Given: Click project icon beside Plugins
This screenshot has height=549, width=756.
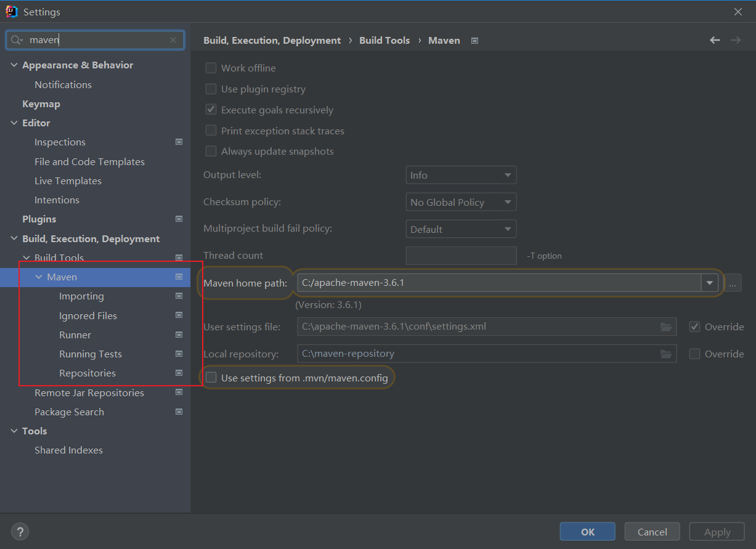Looking at the screenshot, I should pos(179,219).
